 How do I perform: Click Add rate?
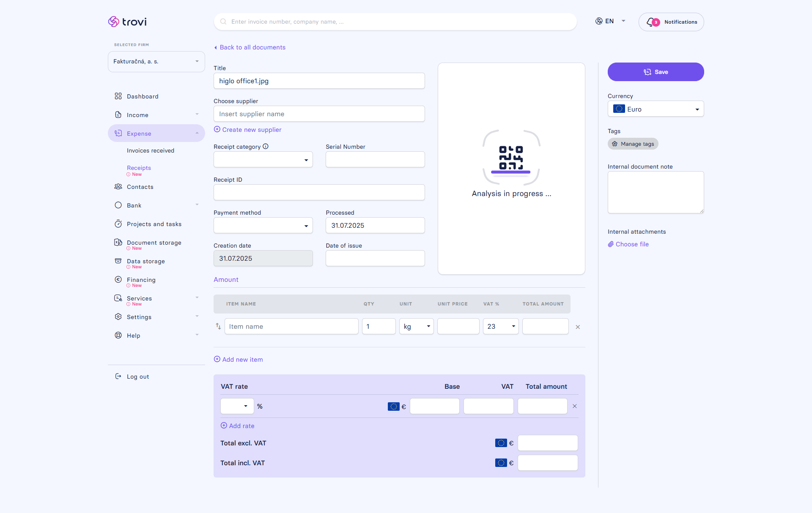(238, 426)
